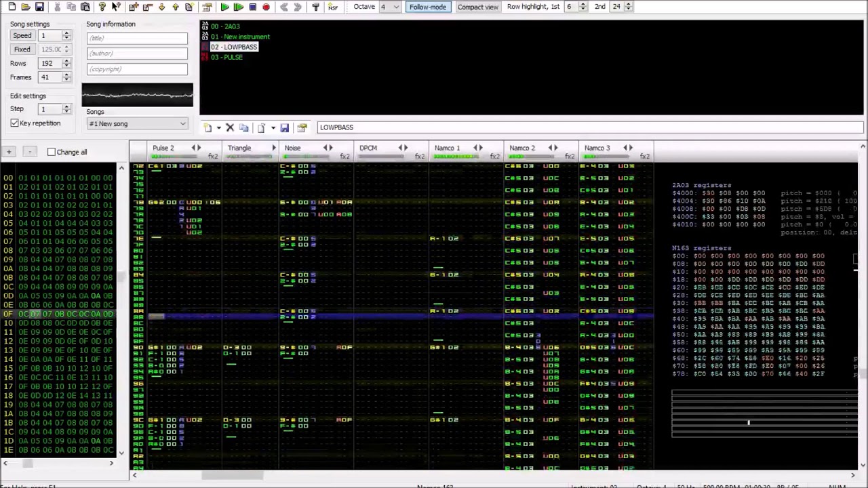This screenshot has height=488, width=868.
Task: Focus the song title field
Action: coord(137,38)
